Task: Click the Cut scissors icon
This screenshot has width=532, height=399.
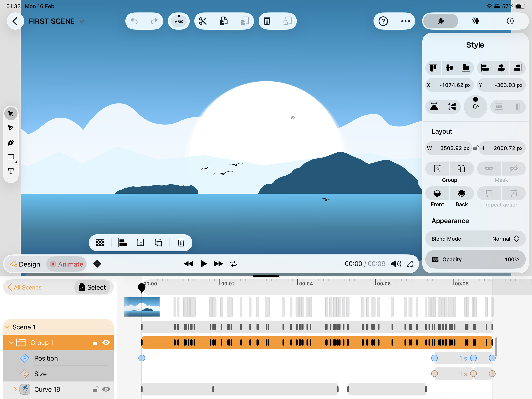Action: click(x=203, y=21)
